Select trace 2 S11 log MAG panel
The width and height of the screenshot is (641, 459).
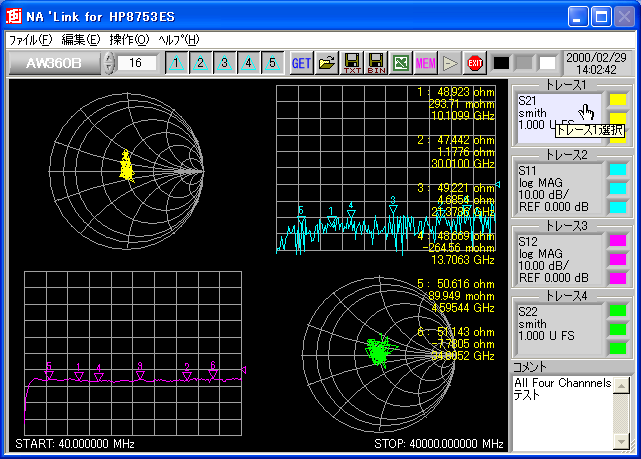tap(558, 188)
